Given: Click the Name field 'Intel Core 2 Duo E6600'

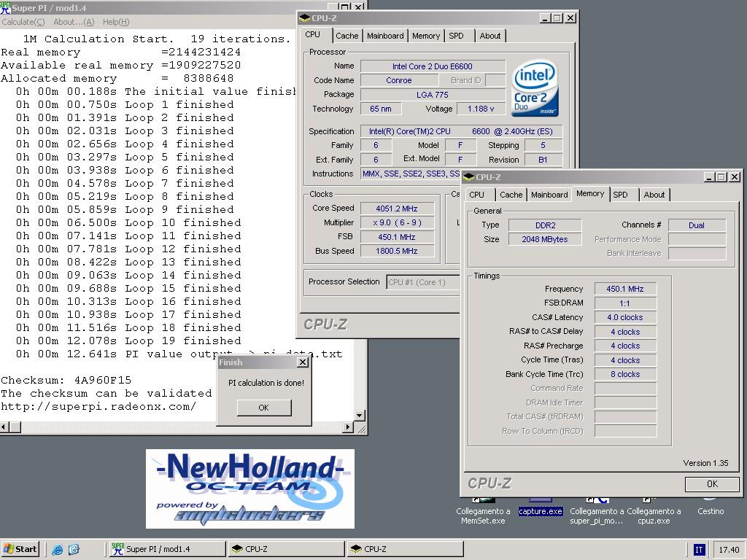Looking at the screenshot, I should (433, 66).
